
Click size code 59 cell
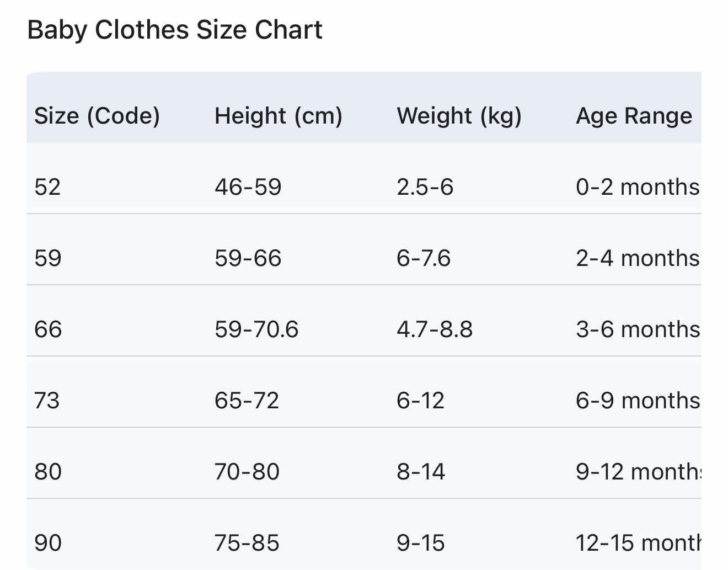pyautogui.click(x=47, y=258)
